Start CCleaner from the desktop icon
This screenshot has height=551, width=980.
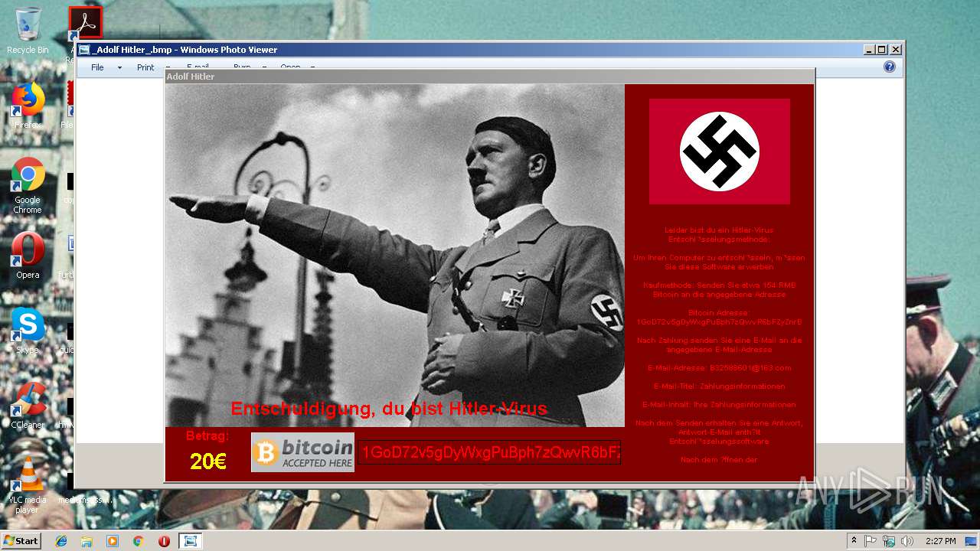[28, 405]
